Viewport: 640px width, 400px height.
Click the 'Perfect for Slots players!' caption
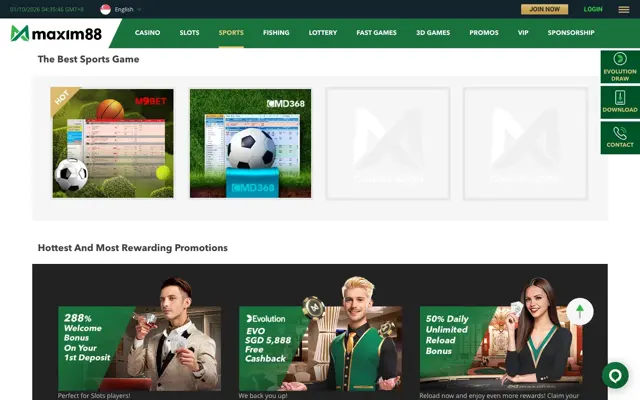pos(94,396)
